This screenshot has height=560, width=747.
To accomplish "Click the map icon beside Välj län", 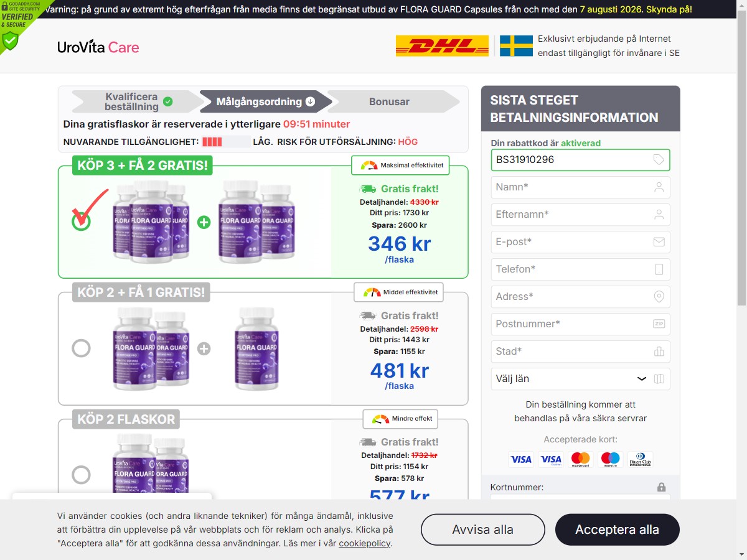I will click(659, 379).
